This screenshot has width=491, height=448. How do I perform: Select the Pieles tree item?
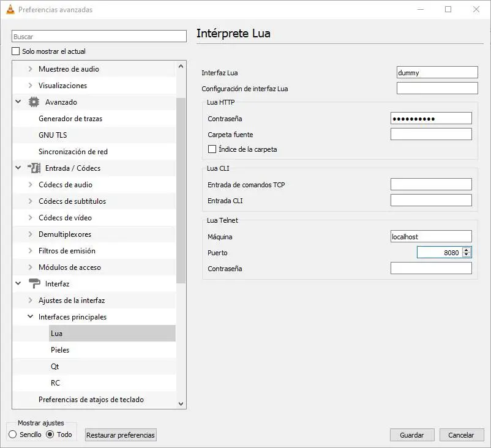[60, 350]
